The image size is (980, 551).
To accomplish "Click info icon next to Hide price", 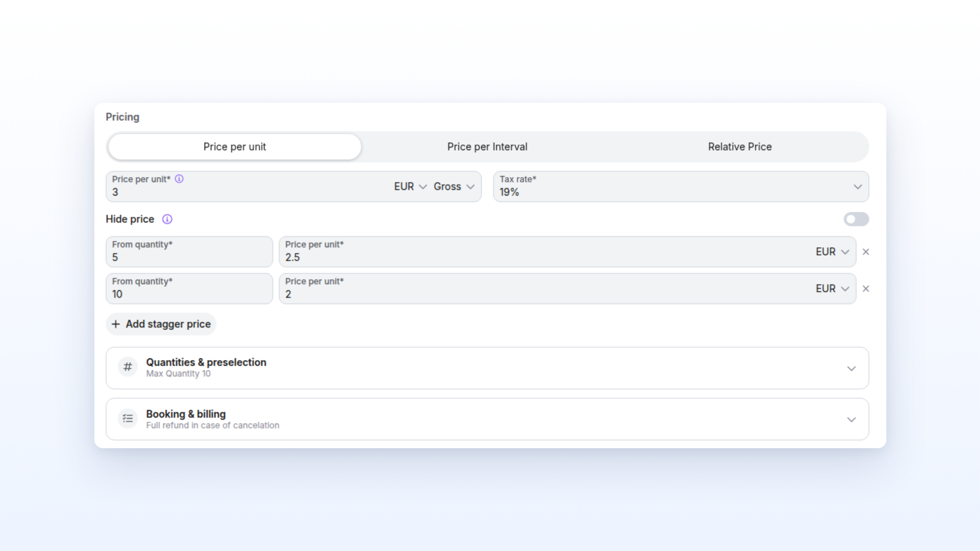I will click(167, 219).
